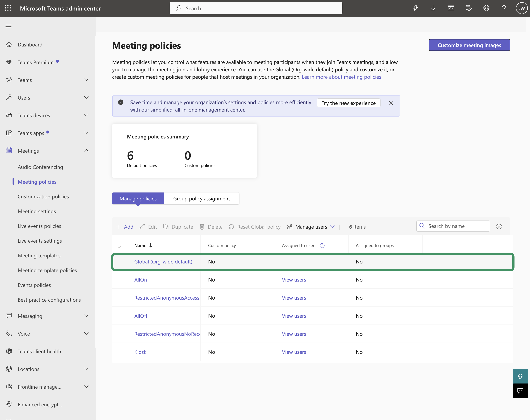530x420 pixels.
Task: Click the Meetings calendar icon
Action: (x=9, y=151)
